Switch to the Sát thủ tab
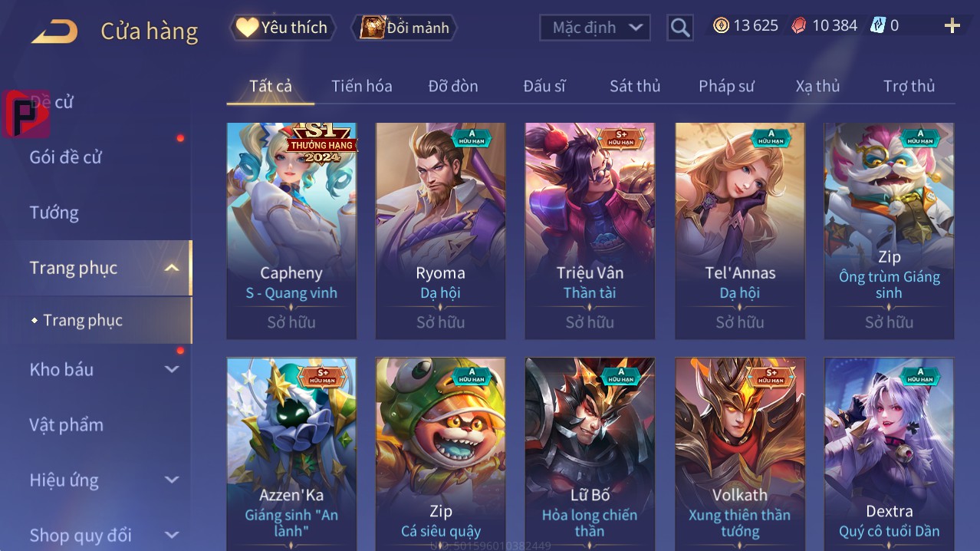Image resolution: width=980 pixels, height=551 pixels. [635, 86]
